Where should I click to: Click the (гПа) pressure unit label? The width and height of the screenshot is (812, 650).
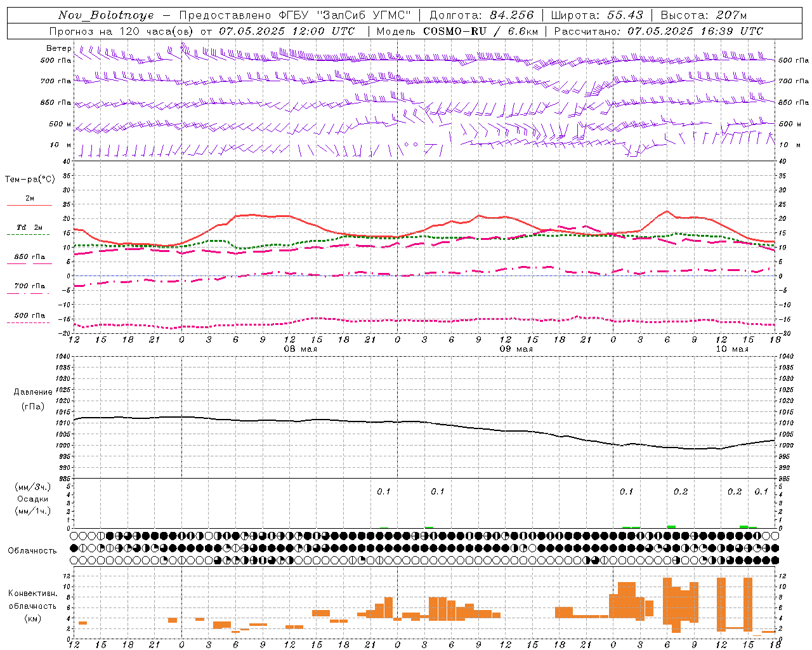click(x=33, y=407)
